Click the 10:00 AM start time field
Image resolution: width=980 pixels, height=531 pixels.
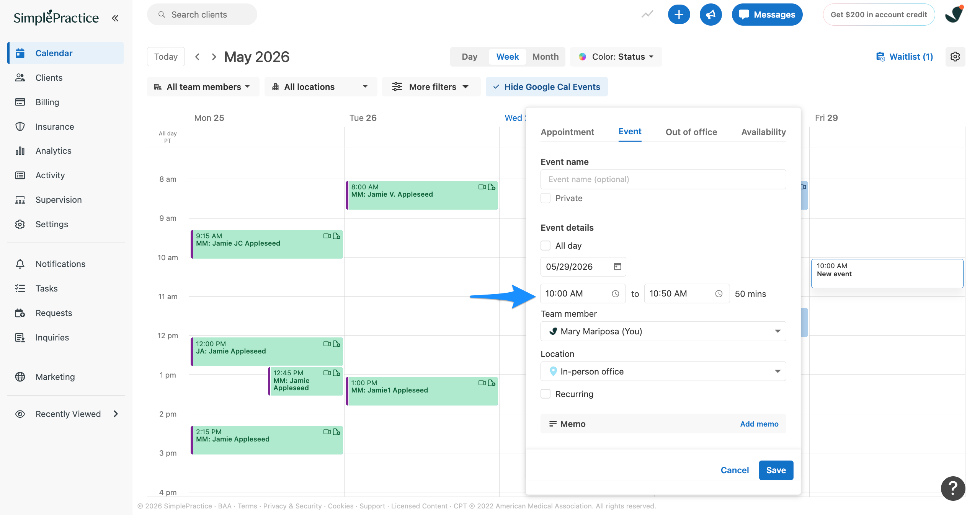tap(583, 294)
